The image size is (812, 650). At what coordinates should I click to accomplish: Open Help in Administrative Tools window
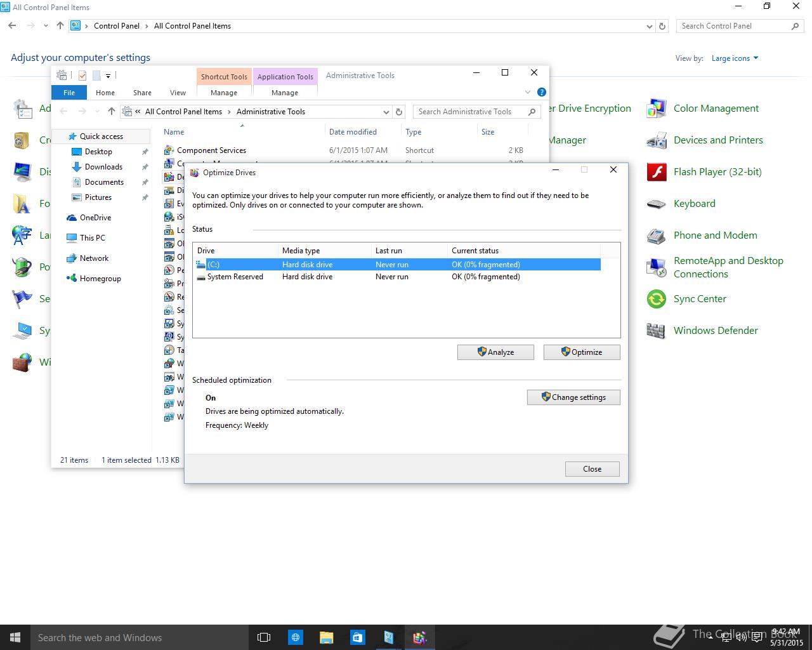click(x=541, y=92)
